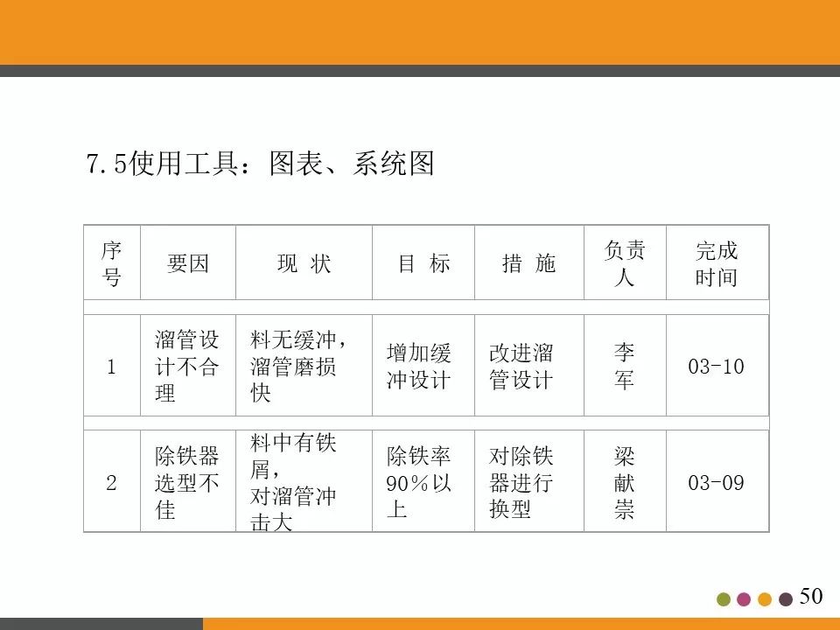Click the gray bar below the orange header

pos(420,70)
